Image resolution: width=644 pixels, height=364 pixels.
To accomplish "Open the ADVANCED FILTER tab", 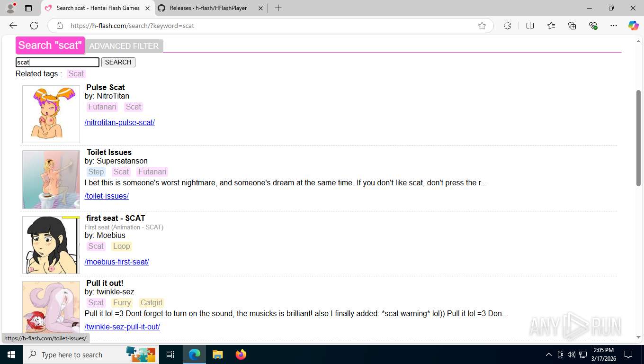I will point(124,46).
